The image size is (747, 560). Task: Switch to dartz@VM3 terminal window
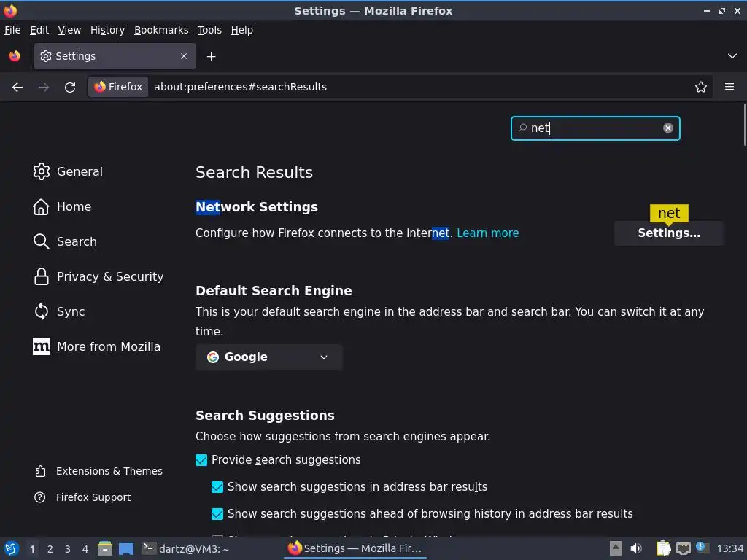186,548
